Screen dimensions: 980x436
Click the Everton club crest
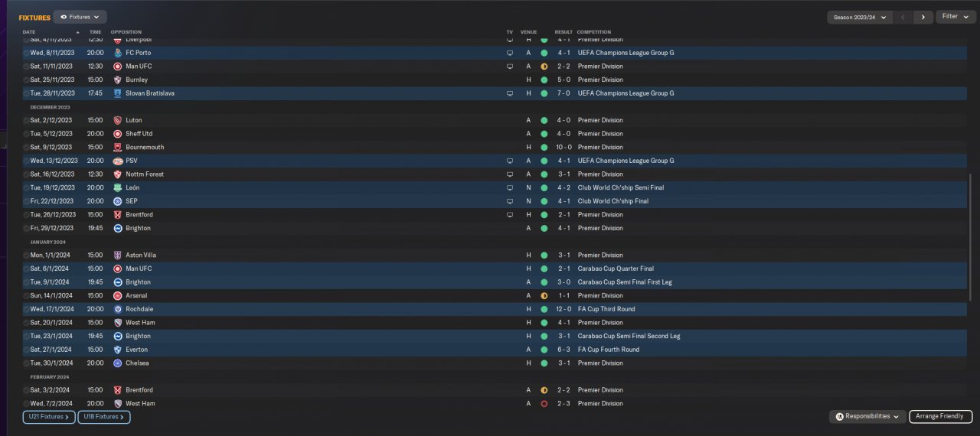tap(117, 350)
